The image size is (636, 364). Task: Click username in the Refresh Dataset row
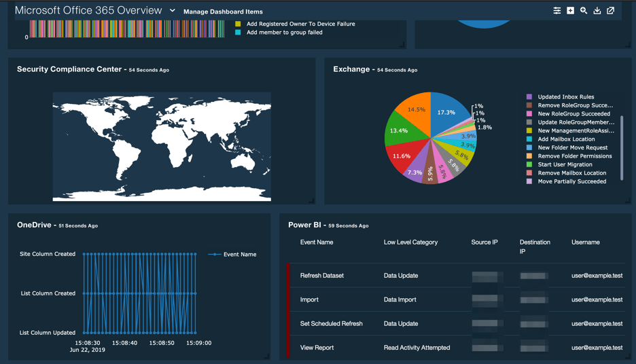click(x=597, y=275)
